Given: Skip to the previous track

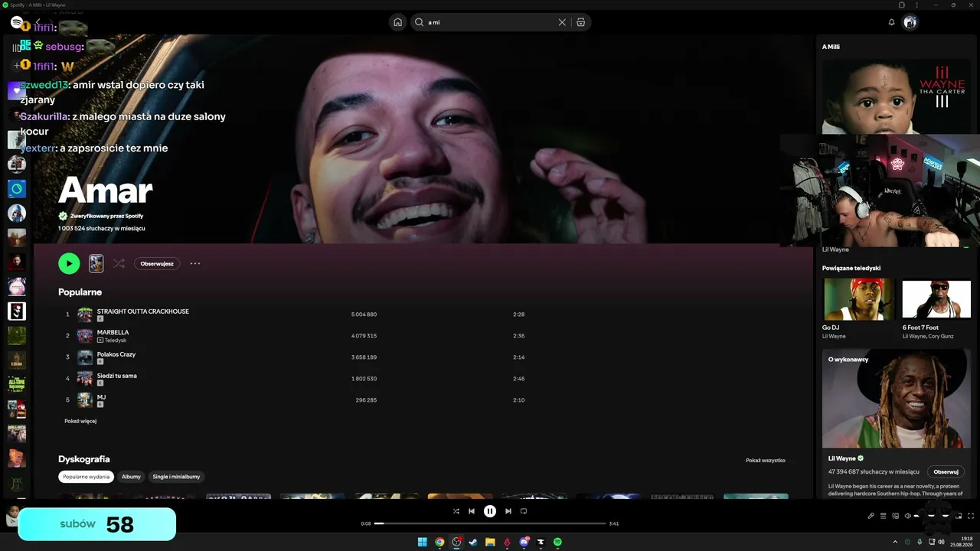Looking at the screenshot, I should [472, 511].
